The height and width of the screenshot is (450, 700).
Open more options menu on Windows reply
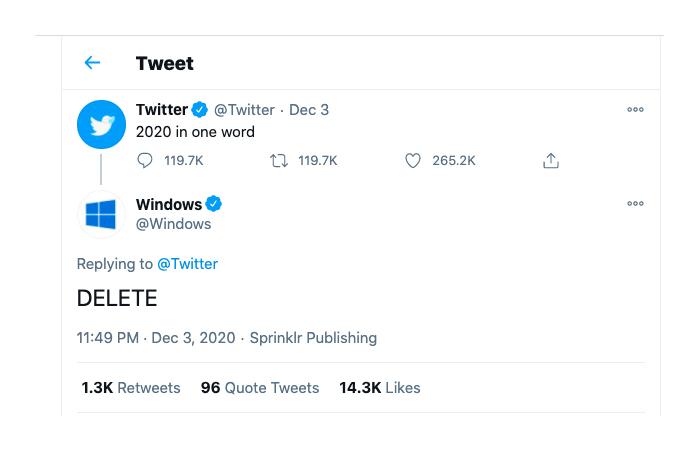(635, 204)
